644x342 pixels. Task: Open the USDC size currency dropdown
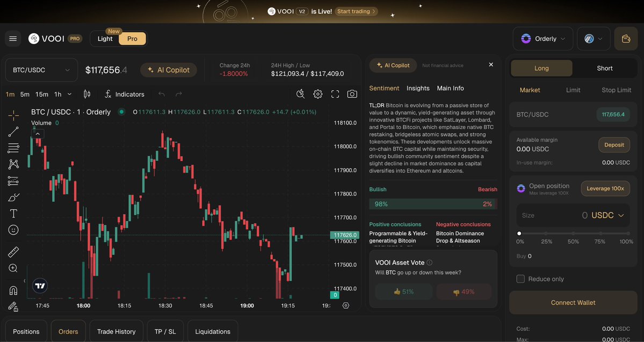click(x=608, y=215)
